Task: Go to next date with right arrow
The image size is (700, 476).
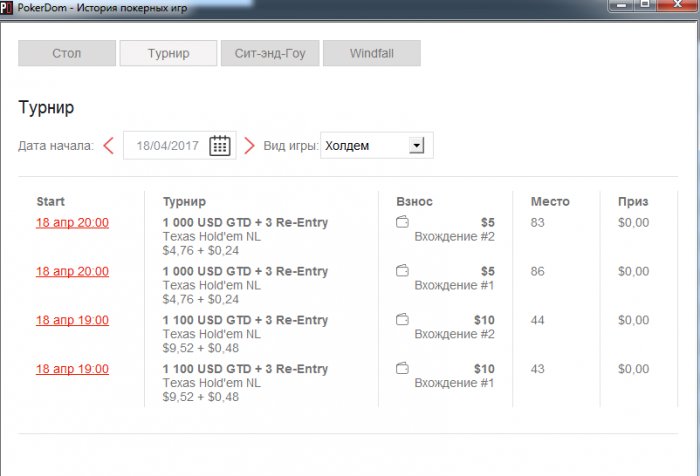Action: click(x=249, y=146)
